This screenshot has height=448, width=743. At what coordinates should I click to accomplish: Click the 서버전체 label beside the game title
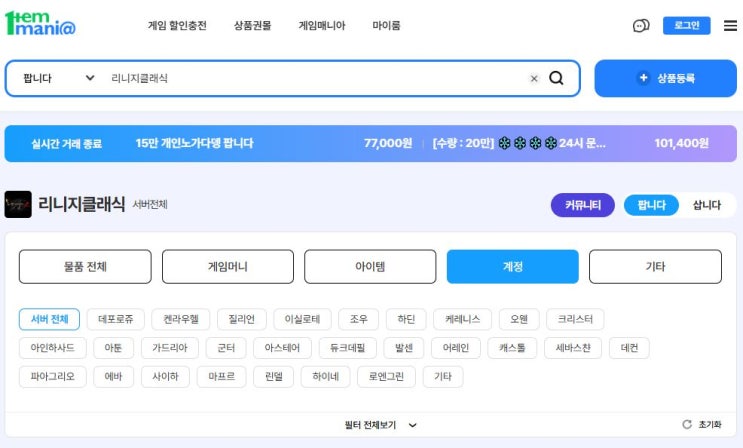click(x=150, y=204)
